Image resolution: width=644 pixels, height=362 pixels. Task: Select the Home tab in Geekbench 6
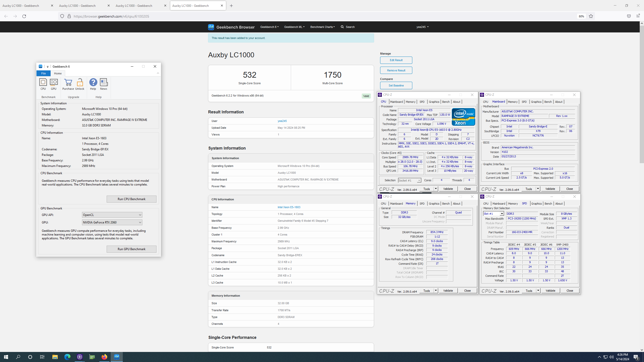[x=58, y=73]
